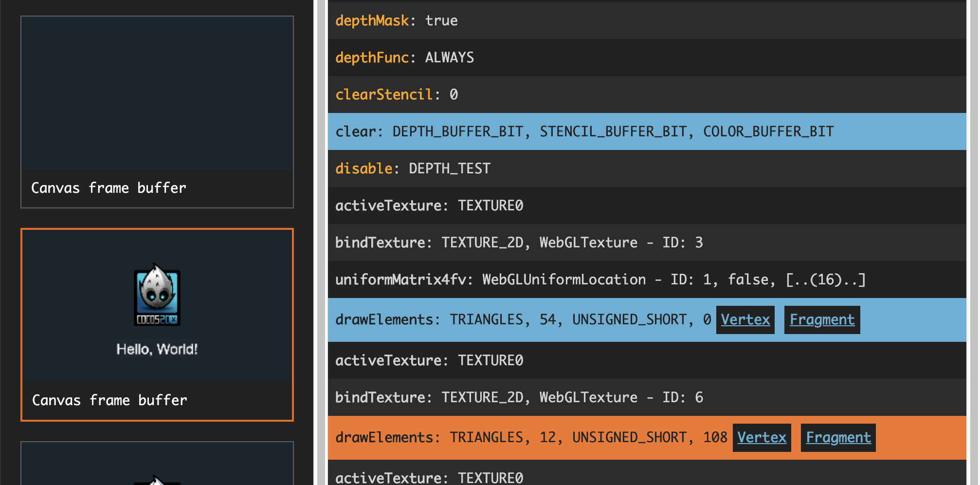Image resolution: width=980 pixels, height=485 pixels.
Task: Select the Hello, World! frame buffer thumbnail
Action: tap(157, 324)
